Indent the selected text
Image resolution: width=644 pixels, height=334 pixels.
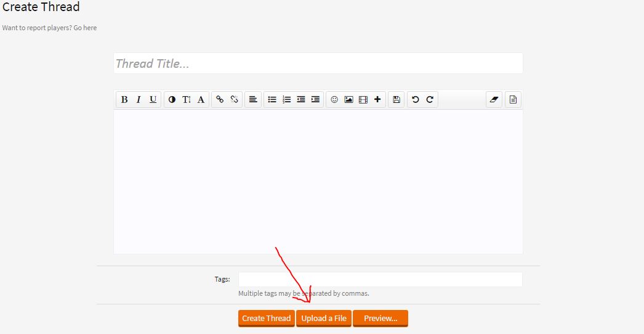(315, 100)
